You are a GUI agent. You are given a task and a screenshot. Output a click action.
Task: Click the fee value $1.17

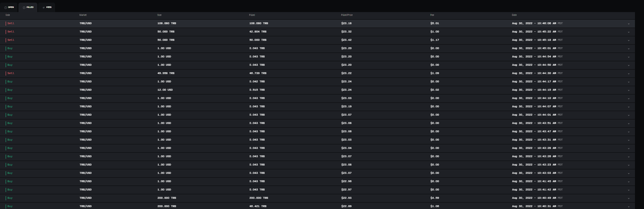(435, 40)
